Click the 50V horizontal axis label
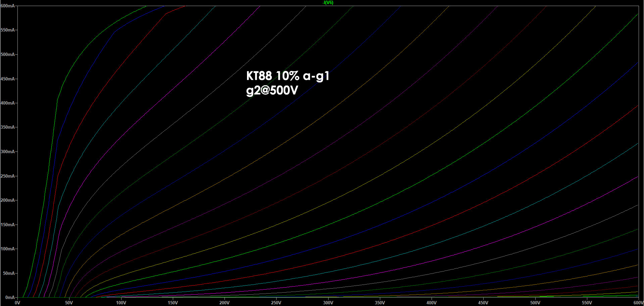Image resolution: width=644 pixels, height=306 pixels. [x=69, y=303]
